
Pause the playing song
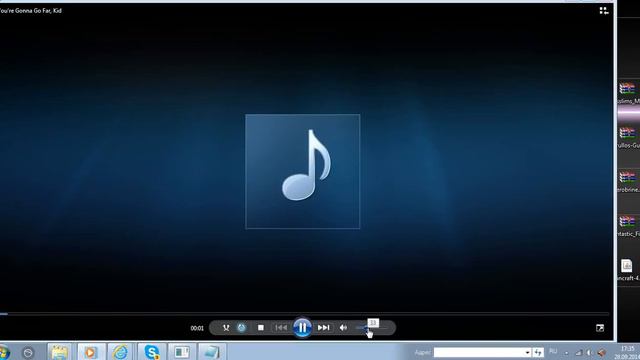(302, 328)
